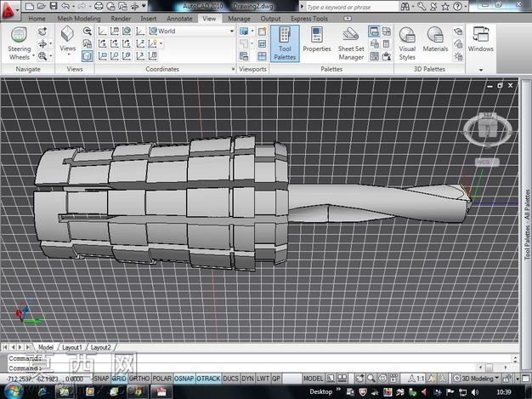Expand the Steering Wheels dropdown arrow
The width and height of the screenshot is (532, 399).
point(34,56)
